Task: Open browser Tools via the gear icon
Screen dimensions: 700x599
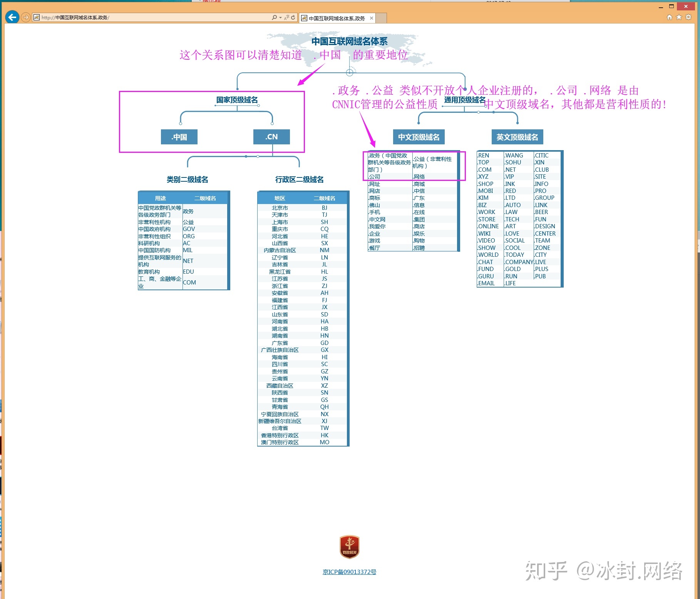Action: click(688, 17)
